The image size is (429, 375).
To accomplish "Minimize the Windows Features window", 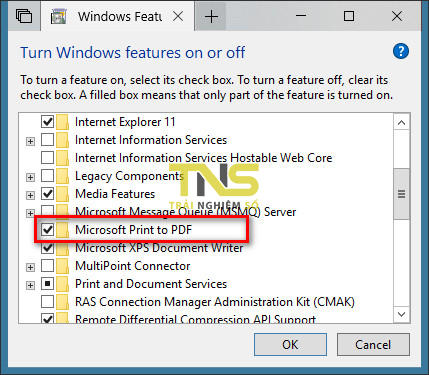I will point(301,16).
